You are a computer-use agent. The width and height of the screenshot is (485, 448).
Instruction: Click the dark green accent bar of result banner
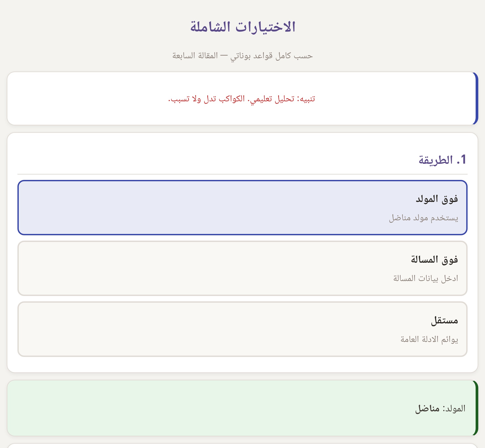(477, 408)
